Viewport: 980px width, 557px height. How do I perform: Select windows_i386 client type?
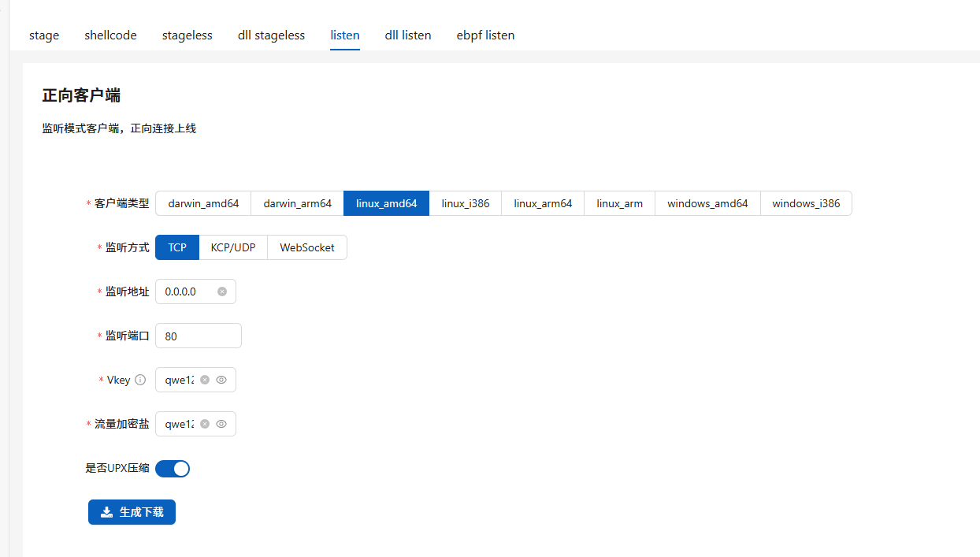point(805,203)
